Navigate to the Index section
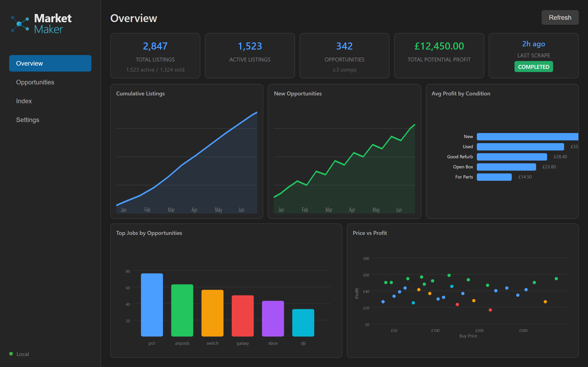The height and width of the screenshot is (367, 588). [x=24, y=101]
